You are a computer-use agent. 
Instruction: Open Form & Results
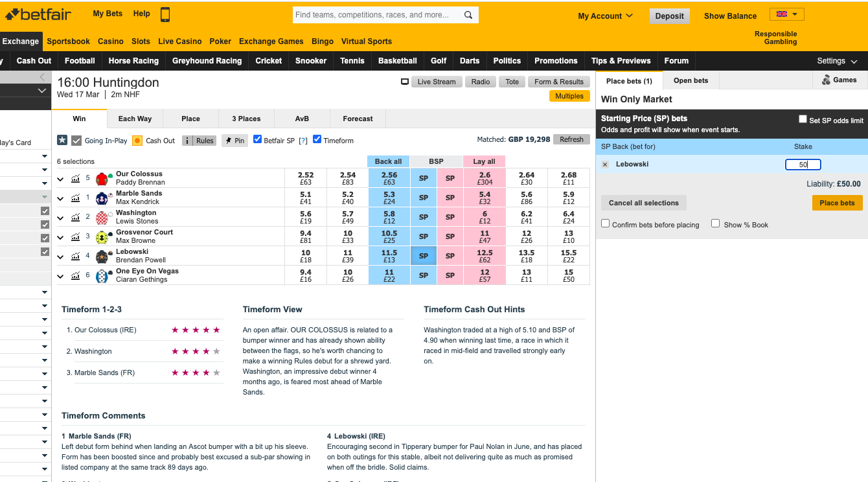click(559, 82)
